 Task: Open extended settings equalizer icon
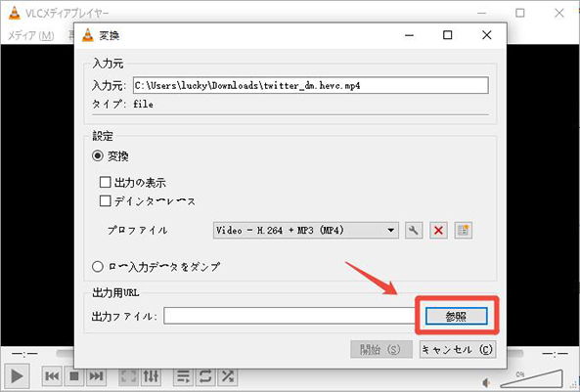click(151, 376)
